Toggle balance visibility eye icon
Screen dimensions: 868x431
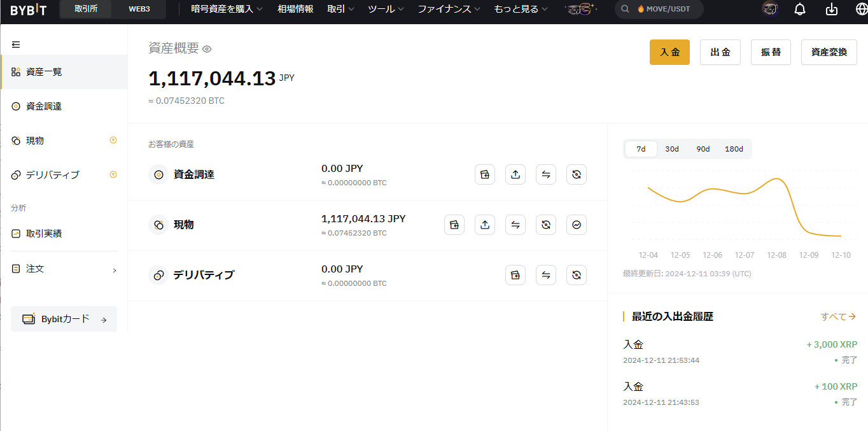click(x=207, y=49)
